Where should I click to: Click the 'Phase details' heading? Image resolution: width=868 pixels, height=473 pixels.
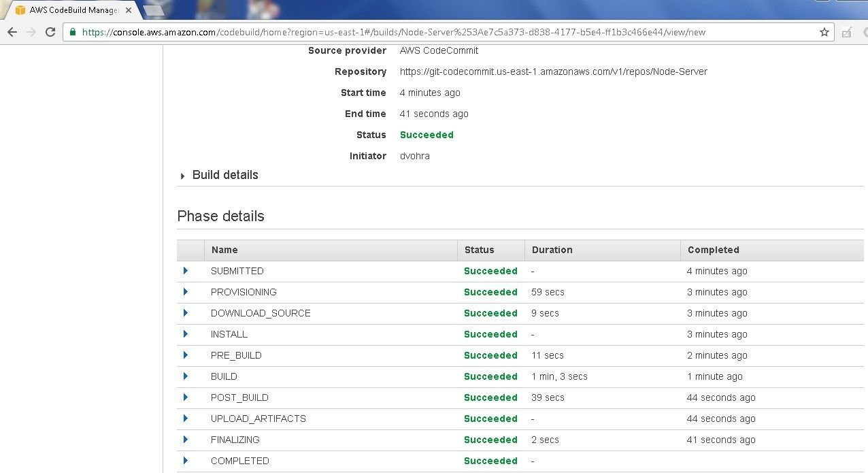coord(220,216)
